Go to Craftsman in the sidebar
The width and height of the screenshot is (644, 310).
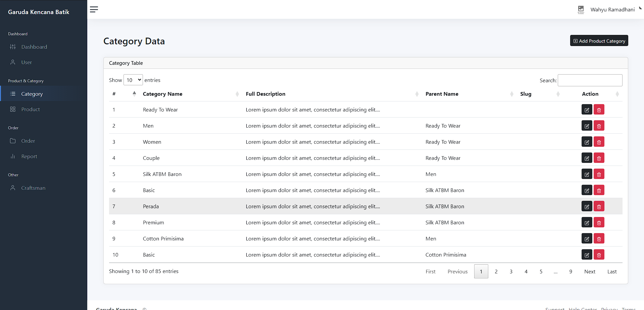point(33,188)
